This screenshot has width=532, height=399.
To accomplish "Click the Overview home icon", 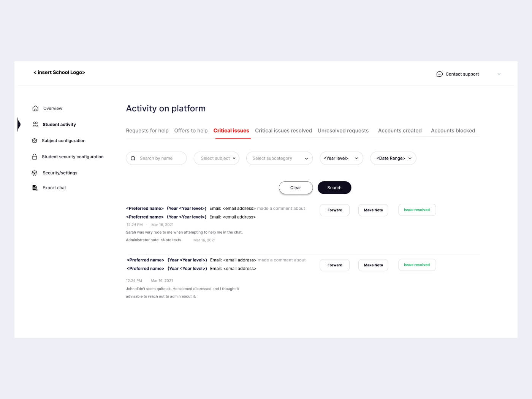I will (x=35, y=108).
